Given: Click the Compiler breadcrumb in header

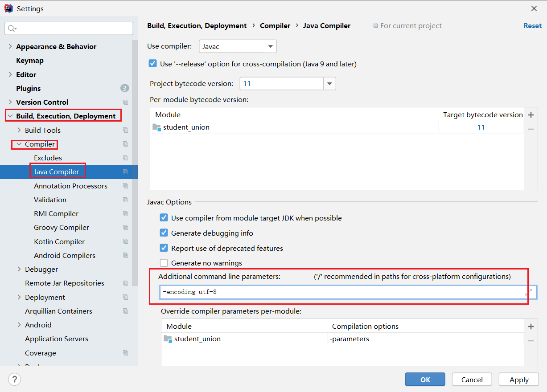Looking at the screenshot, I should pyautogui.click(x=275, y=26).
